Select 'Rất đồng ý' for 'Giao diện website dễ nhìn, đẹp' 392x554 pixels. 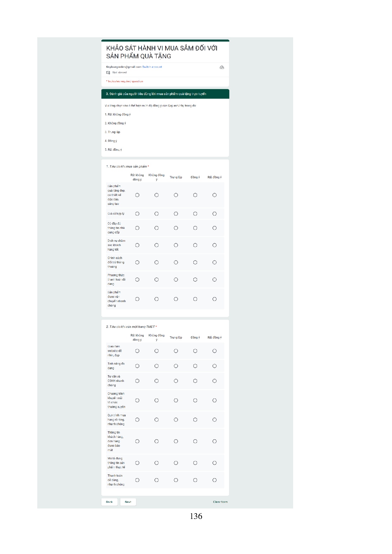(x=214, y=351)
